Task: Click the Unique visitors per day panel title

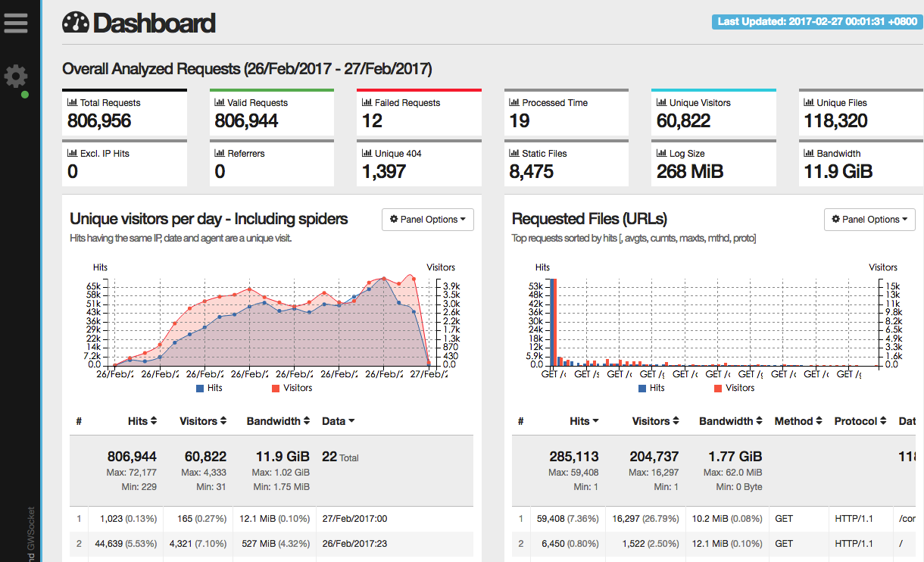Action: 209,219
